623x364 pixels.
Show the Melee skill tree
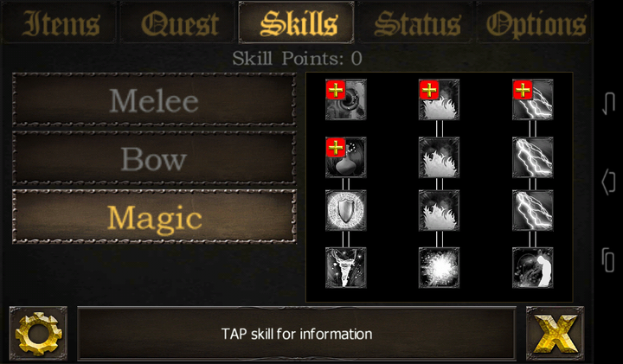point(155,99)
